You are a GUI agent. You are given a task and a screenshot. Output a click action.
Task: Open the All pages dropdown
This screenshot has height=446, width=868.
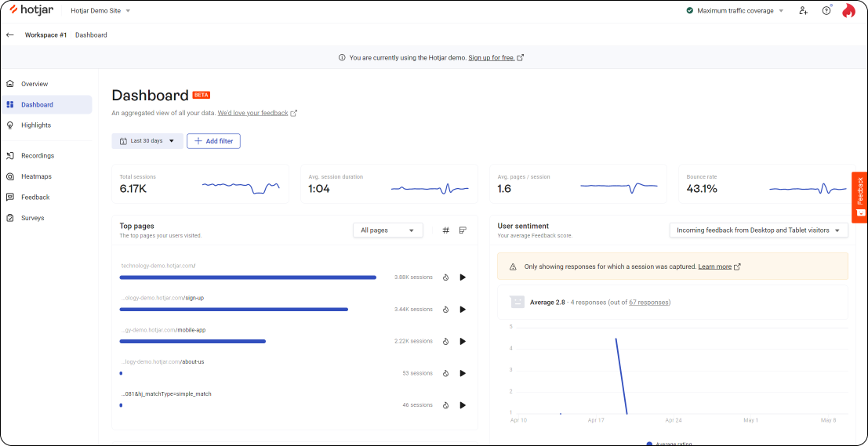tap(388, 230)
